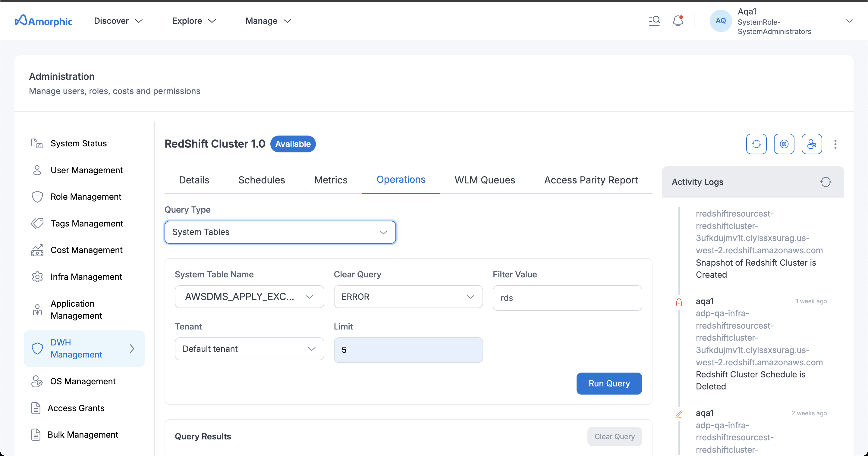This screenshot has height=456, width=868.
Task: Open the notifications bell
Action: click(678, 21)
